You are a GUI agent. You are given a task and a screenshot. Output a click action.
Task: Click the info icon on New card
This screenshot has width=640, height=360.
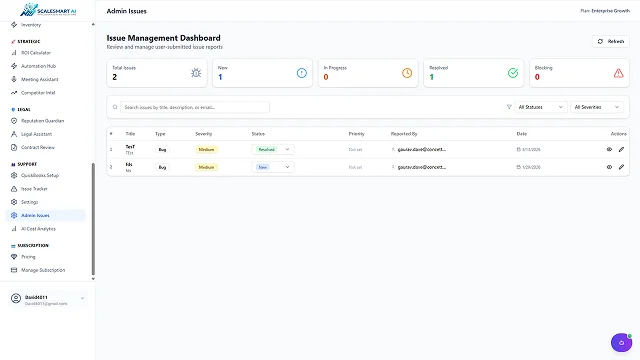302,73
